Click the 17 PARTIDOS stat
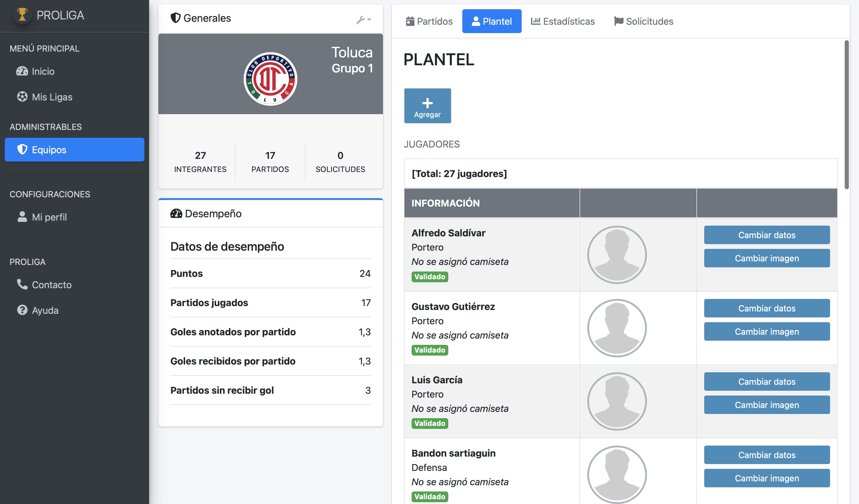 (x=270, y=162)
